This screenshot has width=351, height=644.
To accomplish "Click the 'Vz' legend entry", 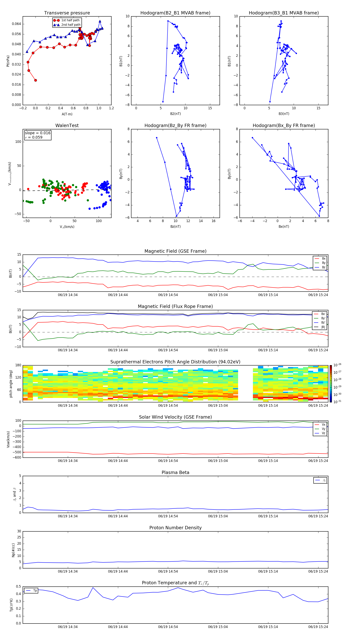I will tap(320, 433).
